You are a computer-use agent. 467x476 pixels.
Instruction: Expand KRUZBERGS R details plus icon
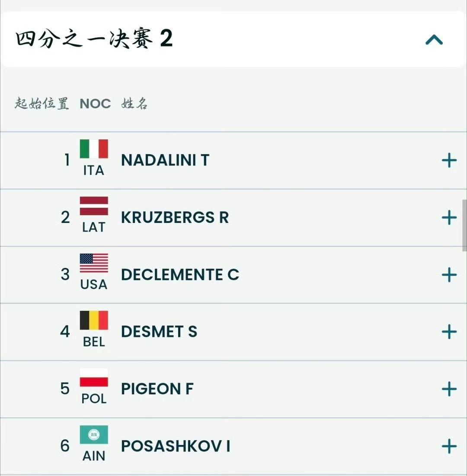pos(449,218)
